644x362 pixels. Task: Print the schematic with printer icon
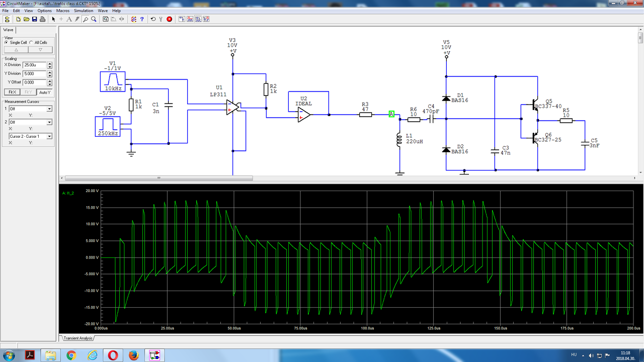point(42,19)
